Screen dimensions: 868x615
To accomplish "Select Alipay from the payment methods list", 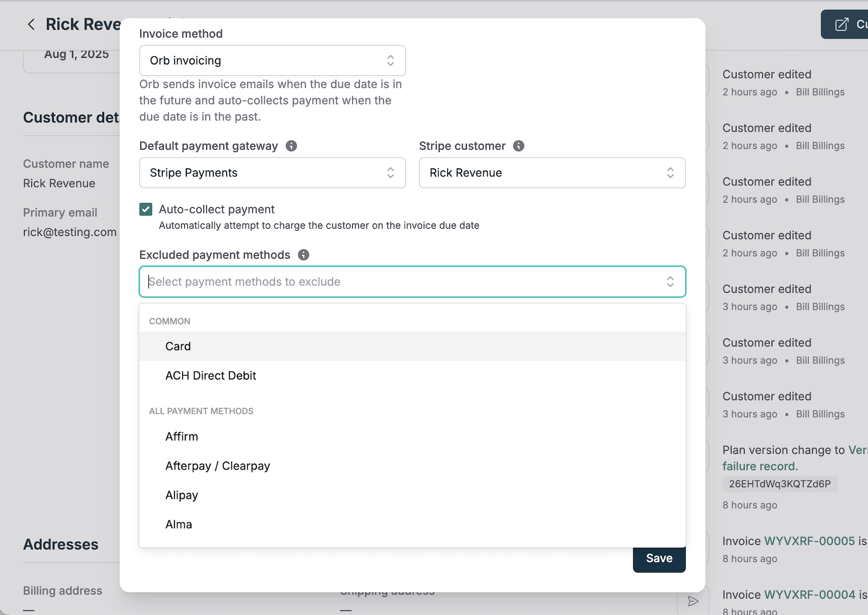I will pos(181,495).
